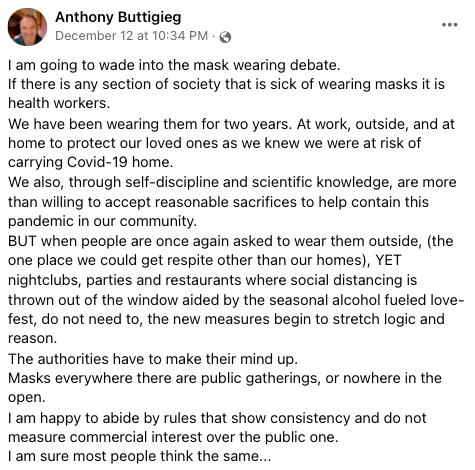Viewport: 475px width, 470px height.
Task: Open the post options three-dot menu
Action: tap(449, 25)
